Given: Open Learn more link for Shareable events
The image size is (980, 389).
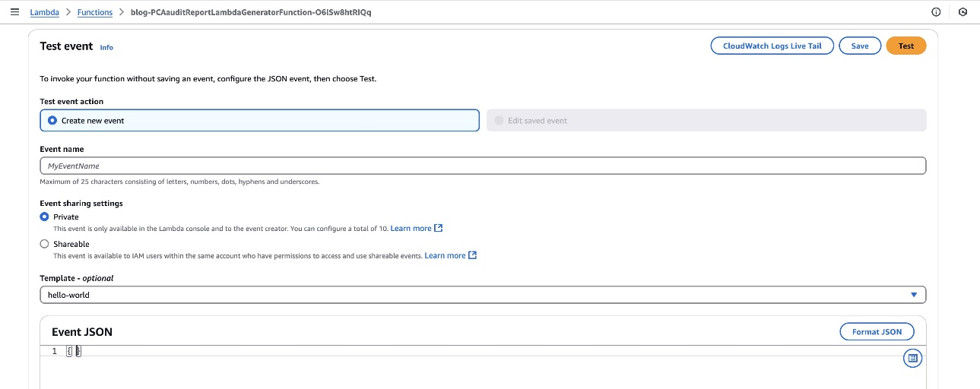Looking at the screenshot, I should (445, 255).
